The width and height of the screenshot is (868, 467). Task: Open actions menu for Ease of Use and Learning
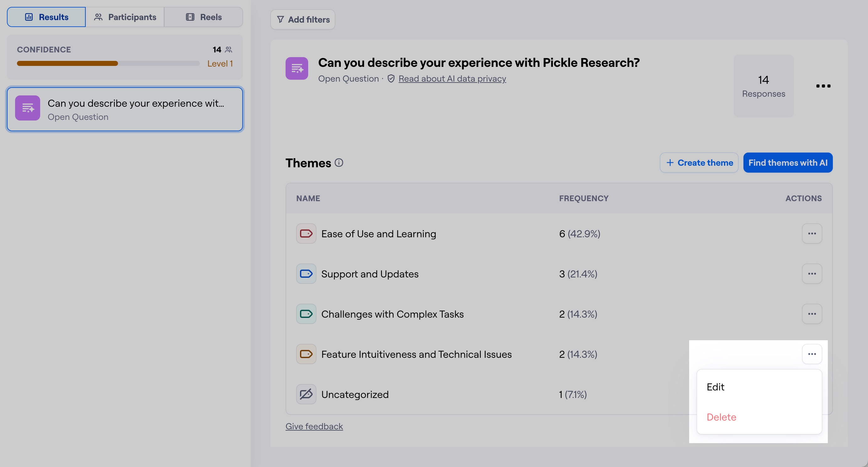point(812,233)
